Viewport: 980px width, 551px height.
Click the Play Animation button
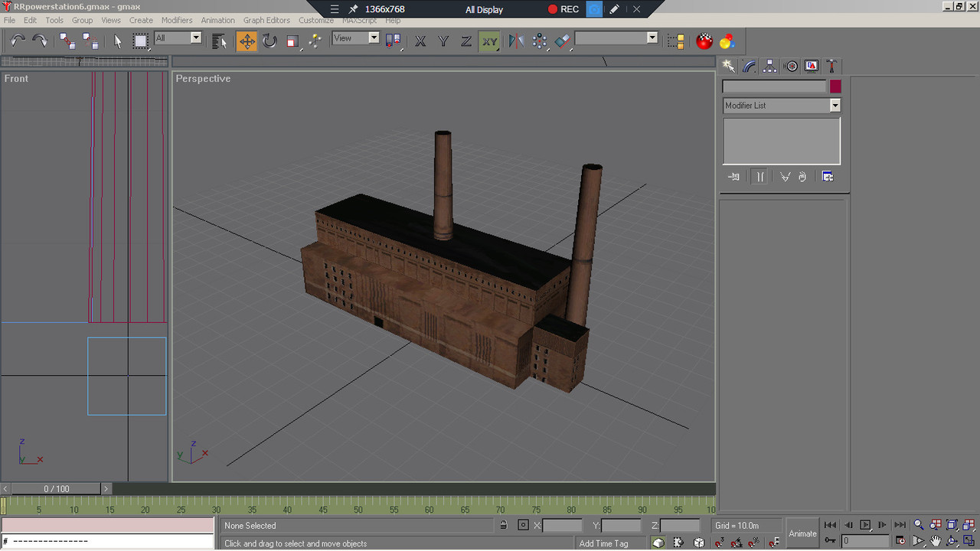point(865,525)
